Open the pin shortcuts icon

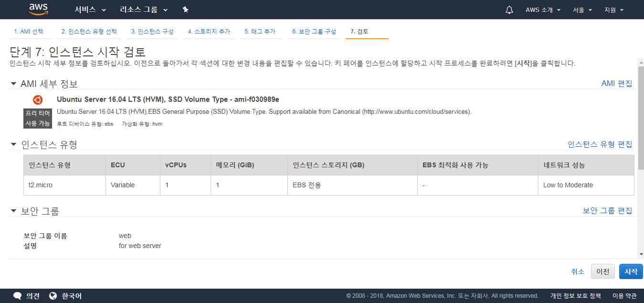point(185,10)
